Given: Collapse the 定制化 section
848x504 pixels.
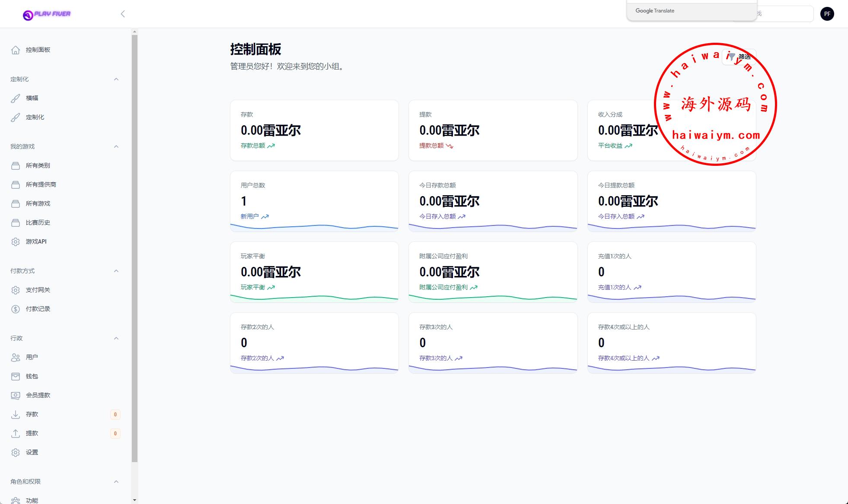Looking at the screenshot, I should click(116, 79).
